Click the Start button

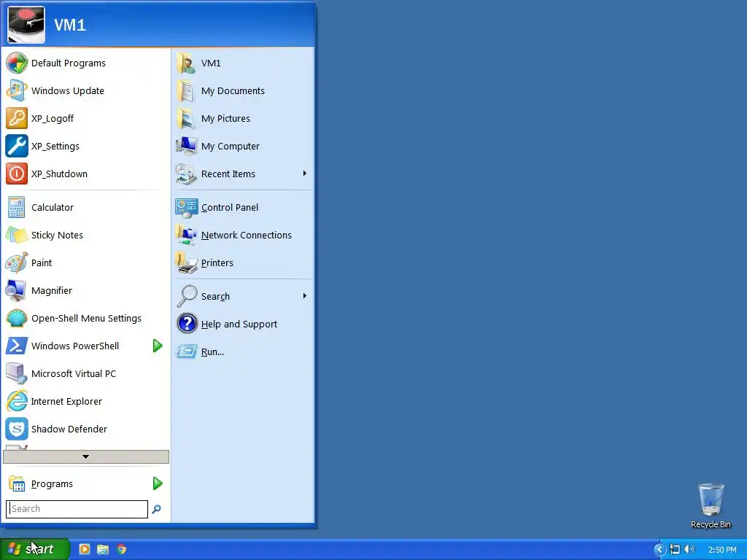[x=35, y=549]
